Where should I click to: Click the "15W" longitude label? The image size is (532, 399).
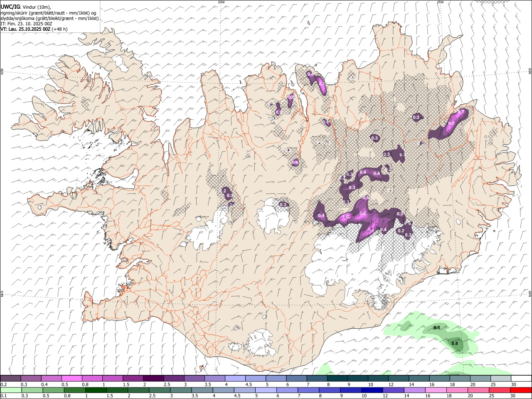click(x=440, y=2)
